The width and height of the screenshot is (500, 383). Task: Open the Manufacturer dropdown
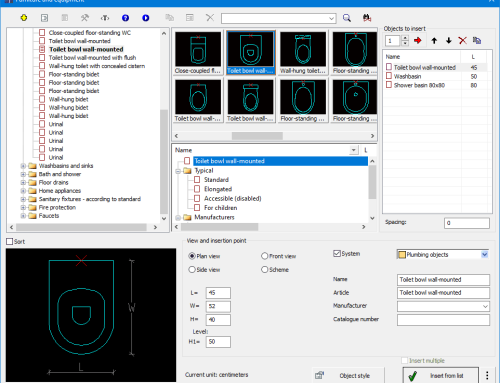pyautogui.click(x=485, y=306)
